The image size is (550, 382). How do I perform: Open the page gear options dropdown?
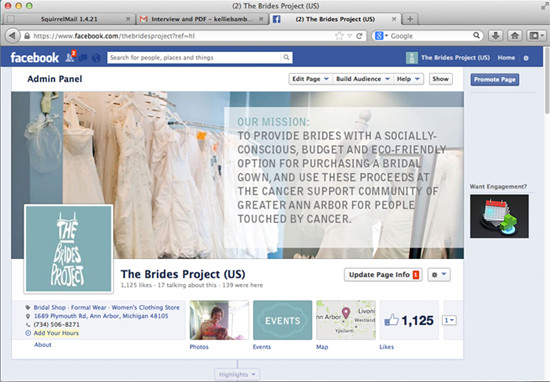tap(439, 275)
